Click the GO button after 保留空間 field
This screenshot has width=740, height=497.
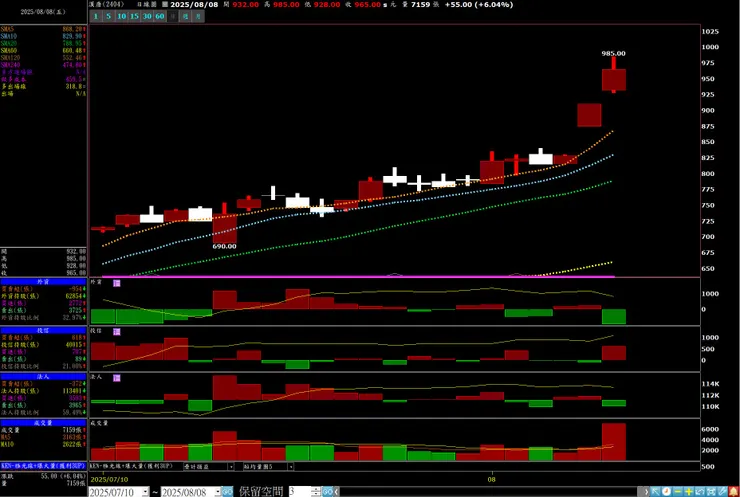click(328, 492)
